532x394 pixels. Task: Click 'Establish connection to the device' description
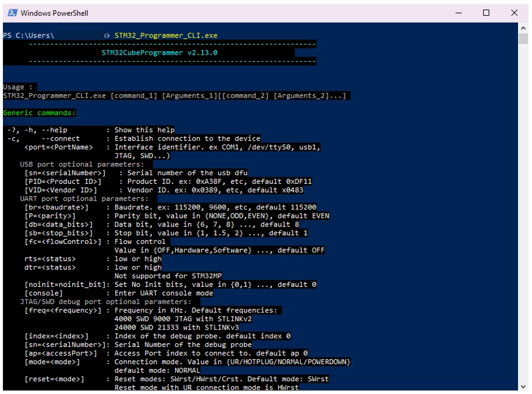point(187,139)
